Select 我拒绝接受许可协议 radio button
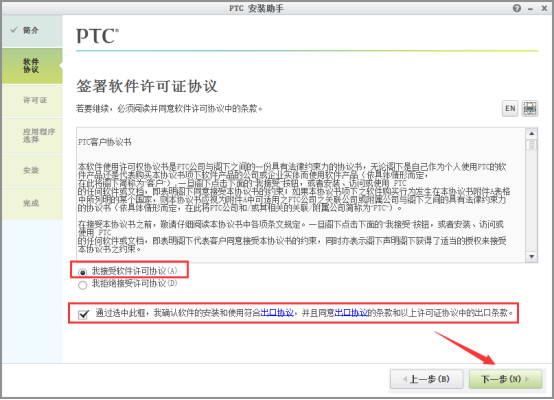Viewport: 554px width, 400px height. [82, 285]
